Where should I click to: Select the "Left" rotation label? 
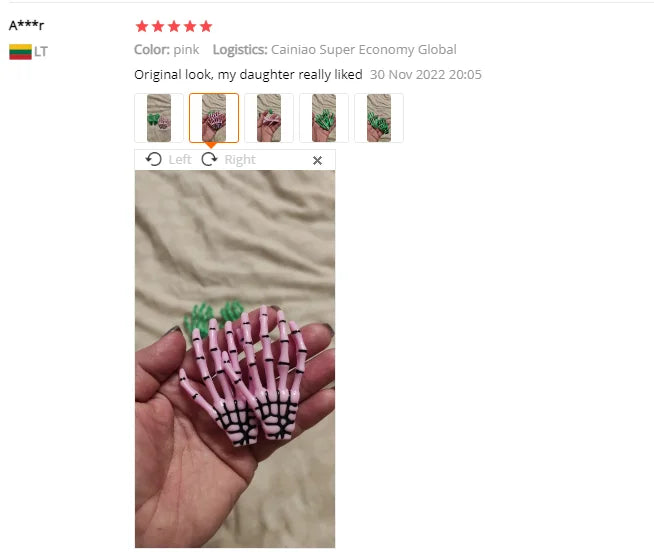tap(180, 159)
